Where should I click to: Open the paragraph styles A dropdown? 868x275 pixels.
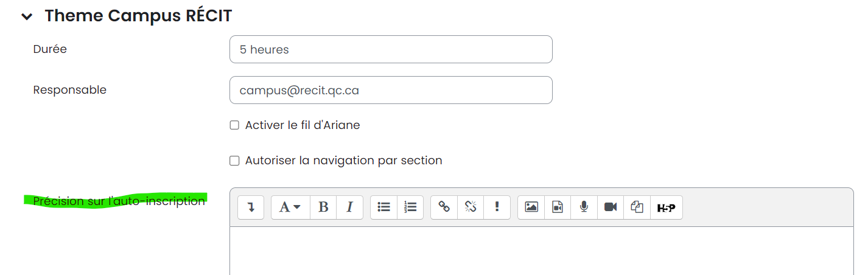coord(290,207)
